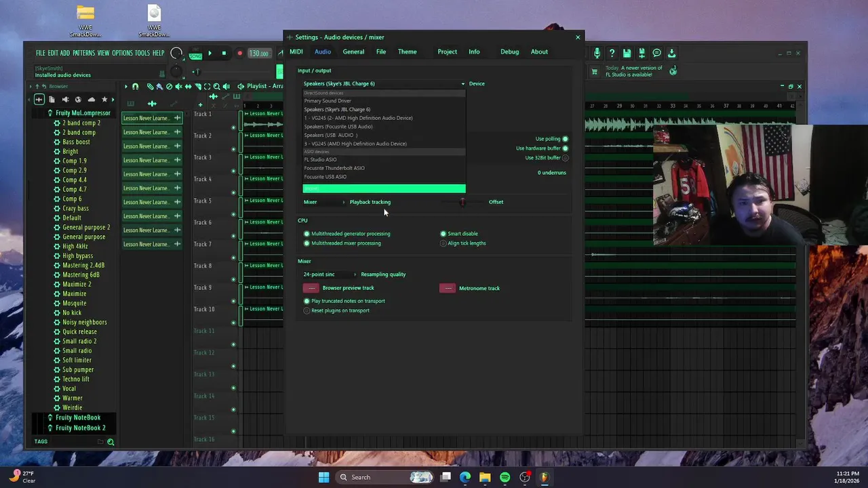
Task: Choose Focusrite Thunderbolt ASIO device
Action: [384, 168]
